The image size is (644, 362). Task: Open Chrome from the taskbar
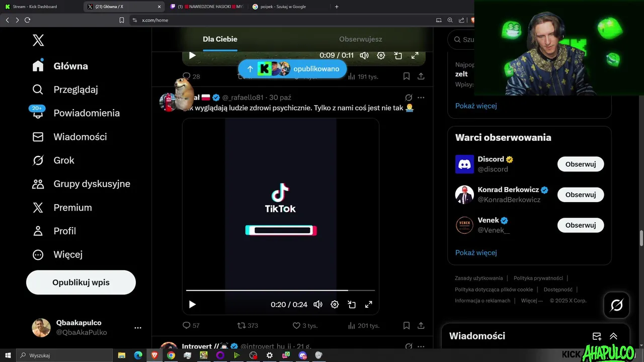click(171, 355)
